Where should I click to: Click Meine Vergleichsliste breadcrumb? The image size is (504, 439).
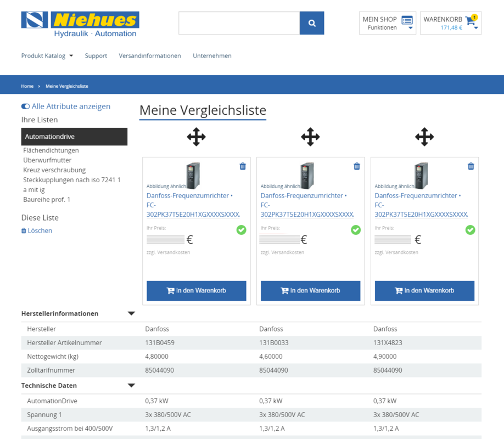pyautogui.click(x=67, y=86)
